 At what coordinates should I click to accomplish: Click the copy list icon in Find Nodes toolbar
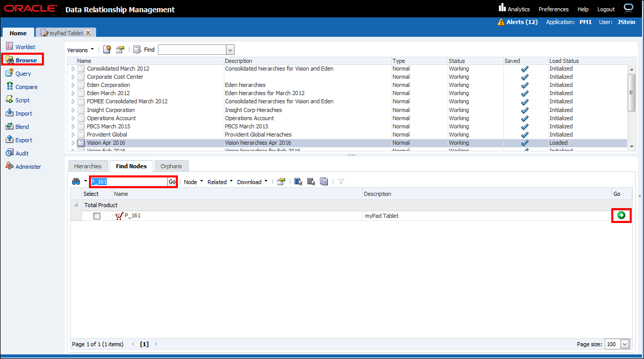[324, 182]
